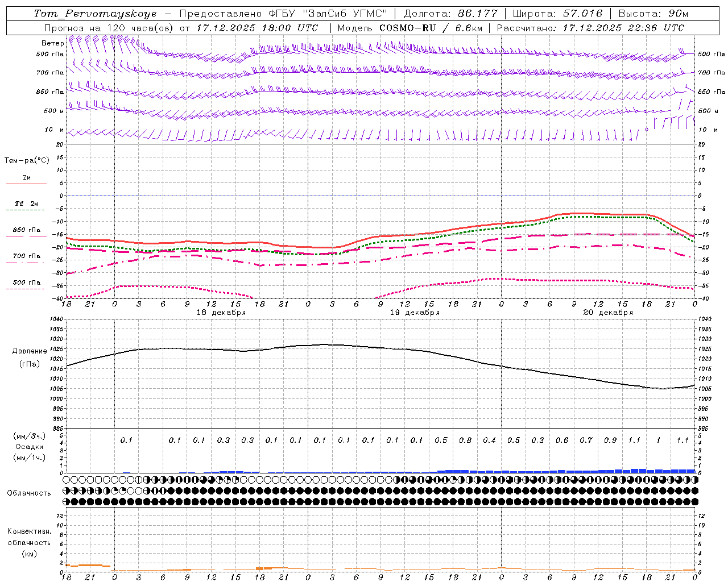Click the '20 декабря' date label
728x582 pixels.
click(608, 313)
